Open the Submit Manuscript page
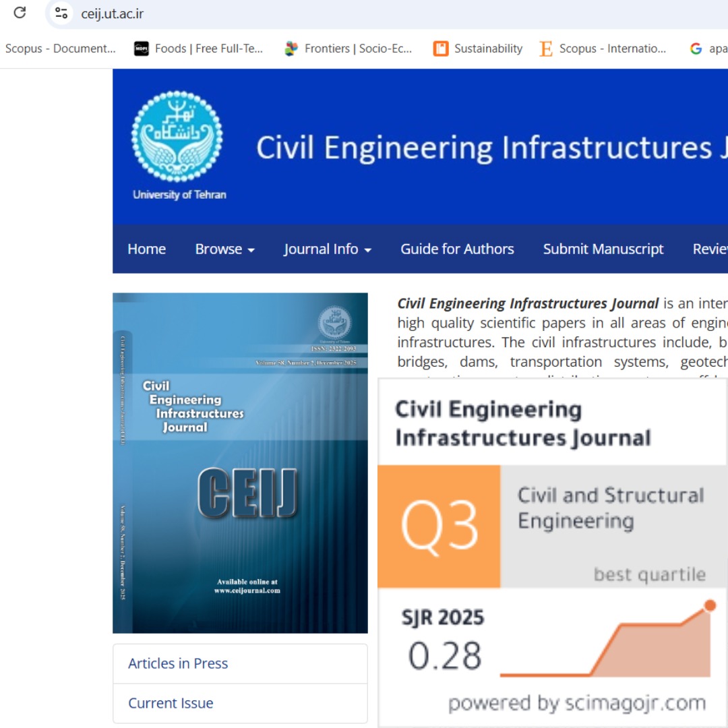This screenshot has width=728, height=728. pos(603,249)
